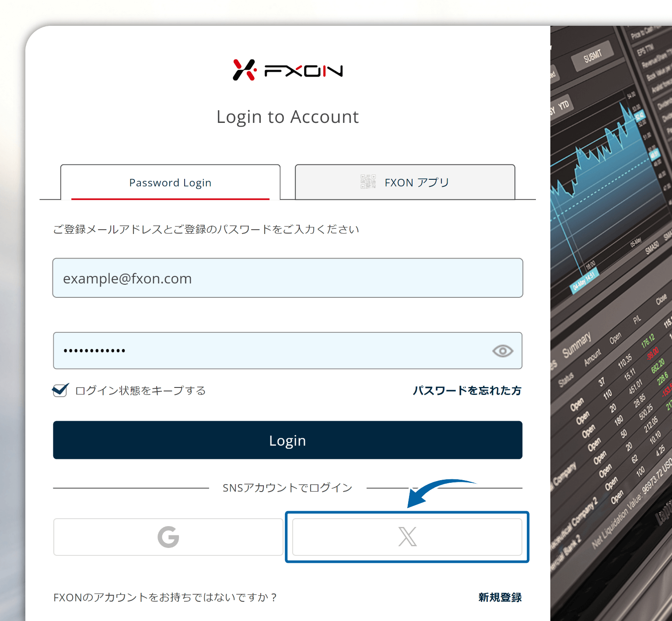The width and height of the screenshot is (672, 621).
Task: Uncheck ログイン状態をキープする checkbox
Action: 60,390
